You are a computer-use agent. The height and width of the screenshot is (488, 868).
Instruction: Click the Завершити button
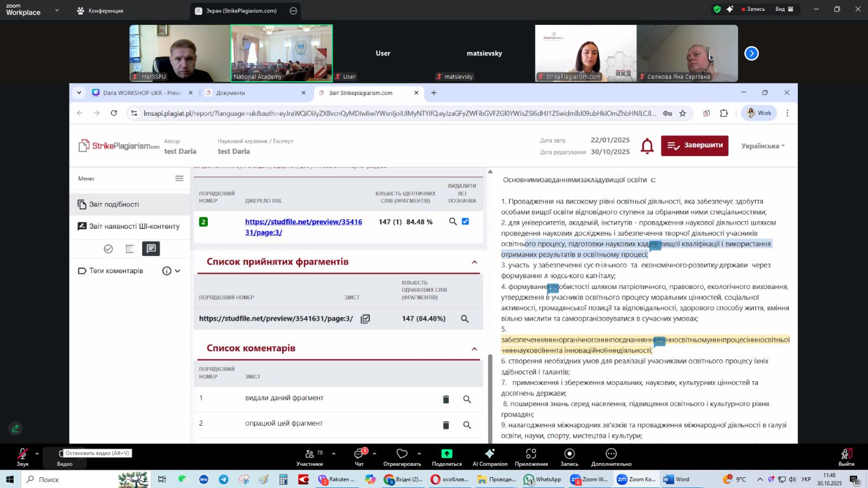694,145
